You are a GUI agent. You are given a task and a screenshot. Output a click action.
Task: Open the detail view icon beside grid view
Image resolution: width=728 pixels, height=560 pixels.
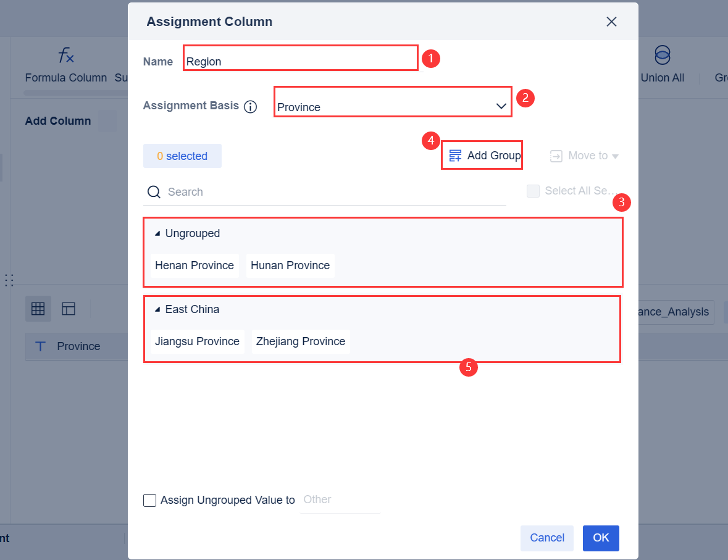(69, 308)
